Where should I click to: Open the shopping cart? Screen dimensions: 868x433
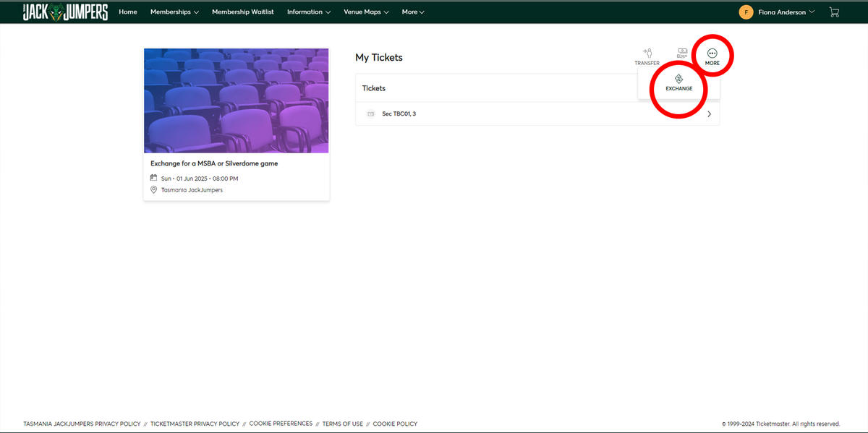(x=834, y=12)
